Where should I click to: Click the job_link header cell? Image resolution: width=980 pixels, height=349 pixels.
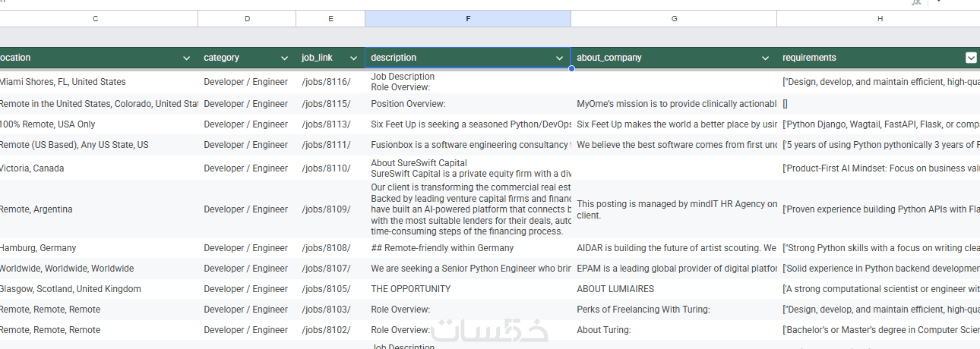click(330, 58)
